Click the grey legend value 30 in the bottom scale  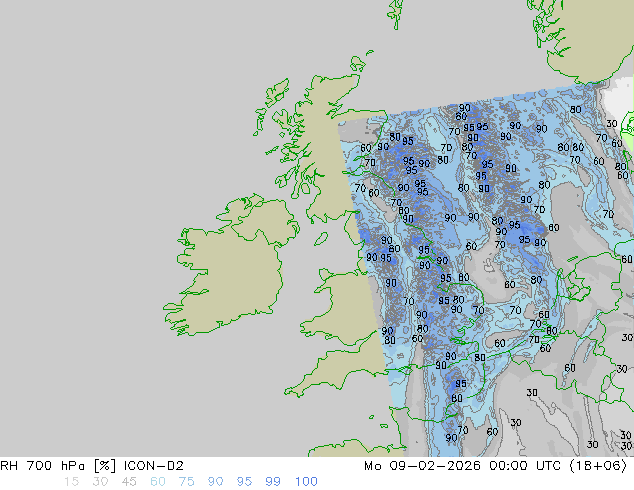point(100,482)
